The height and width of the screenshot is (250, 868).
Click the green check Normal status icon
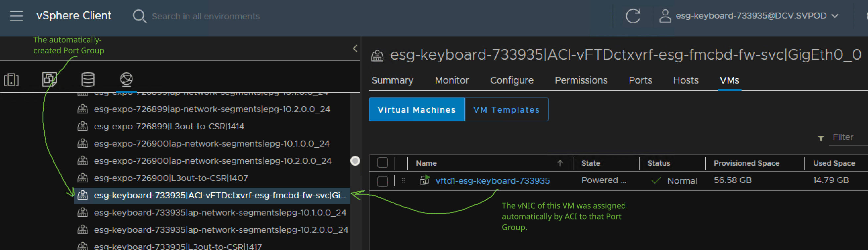click(x=656, y=180)
